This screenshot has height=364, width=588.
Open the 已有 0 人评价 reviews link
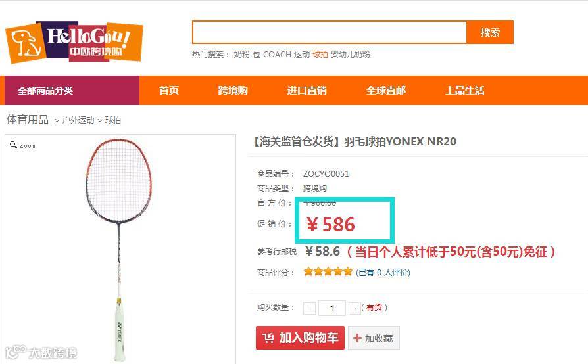pyautogui.click(x=383, y=272)
